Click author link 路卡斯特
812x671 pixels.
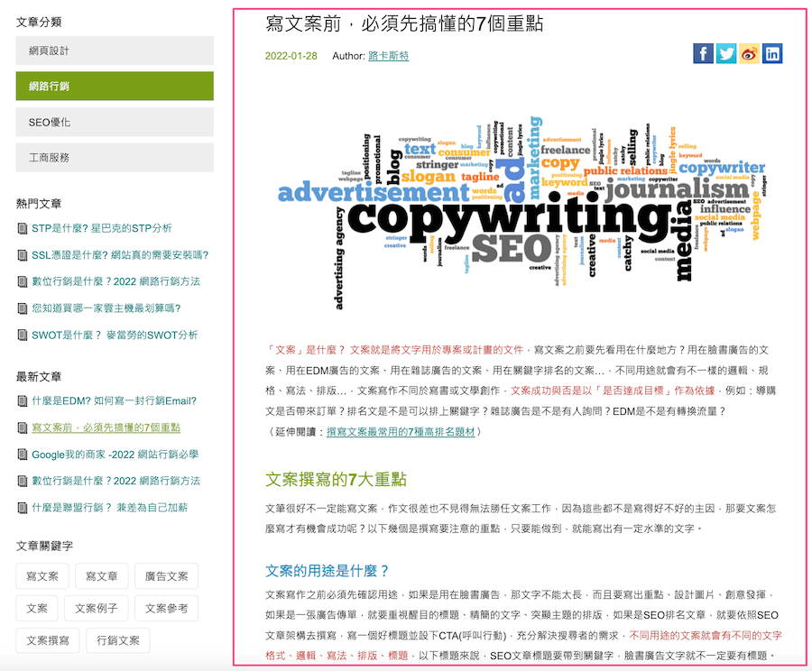(x=388, y=56)
